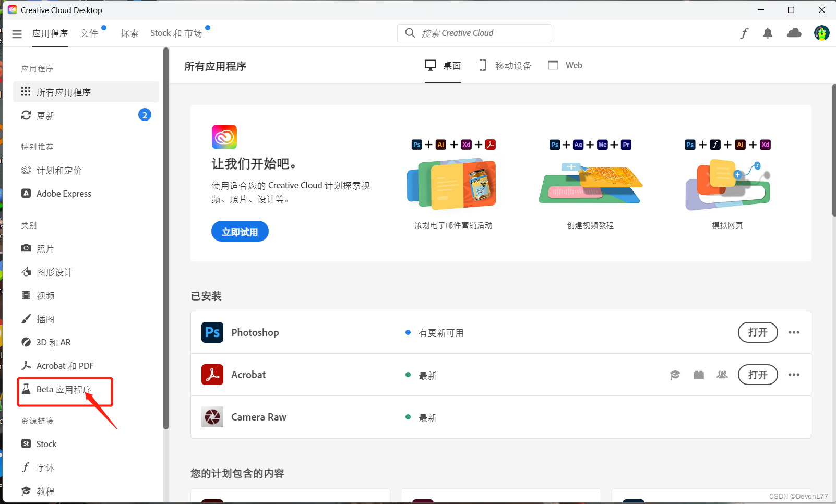Open Adobe Express sidebar entry
Screen dimensions: 836x504
86,194
